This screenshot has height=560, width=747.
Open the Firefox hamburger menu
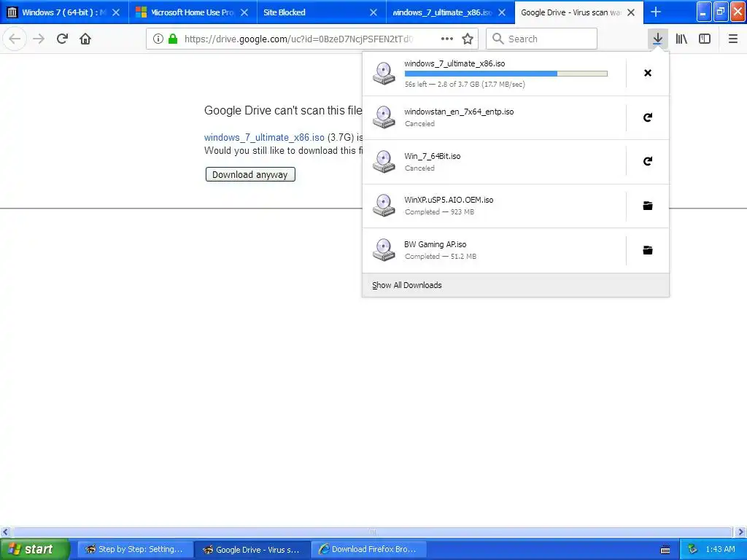pyautogui.click(x=732, y=39)
